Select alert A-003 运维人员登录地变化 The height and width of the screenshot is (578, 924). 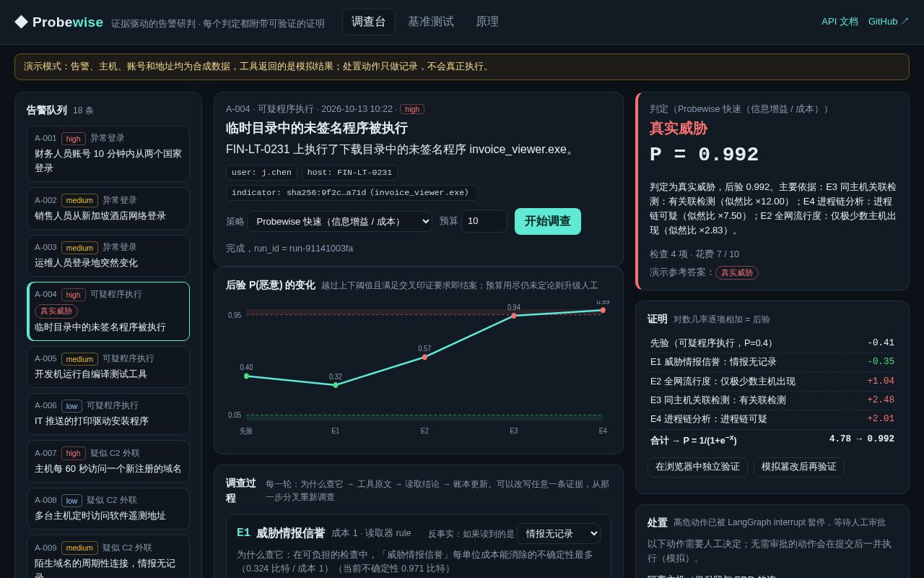(108, 256)
